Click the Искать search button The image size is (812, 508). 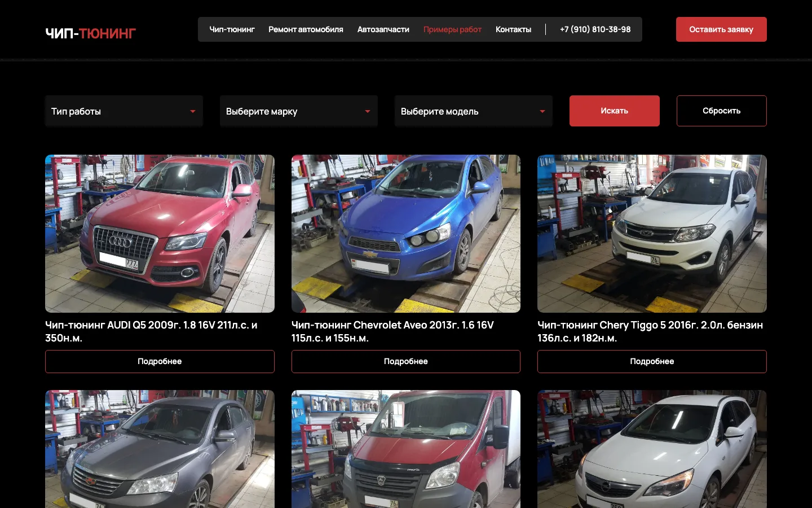pos(615,111)
